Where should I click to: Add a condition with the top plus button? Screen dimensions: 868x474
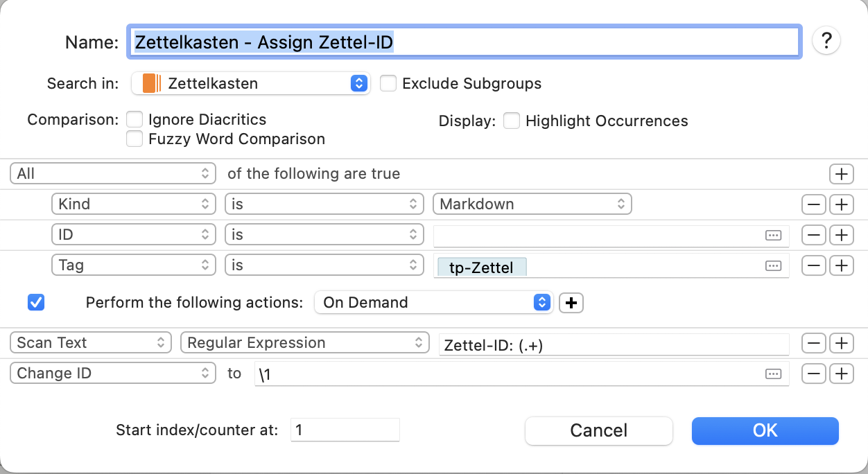(x=841, y=173)
